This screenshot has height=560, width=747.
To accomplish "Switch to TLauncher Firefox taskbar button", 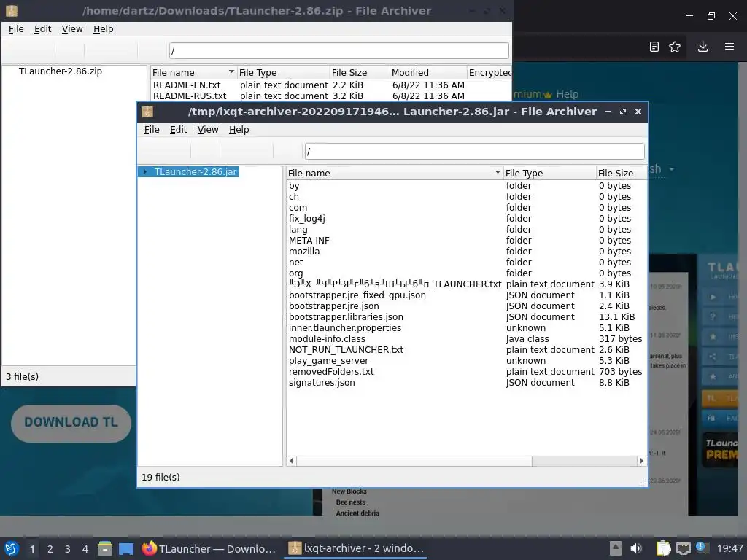I will pyautogui.click(x=209, y=548).
